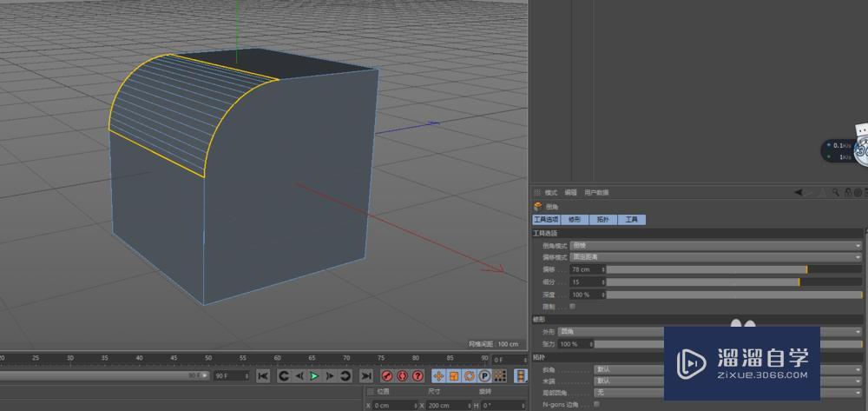Click the timeline preview range bar

click(x=105, y=375)
